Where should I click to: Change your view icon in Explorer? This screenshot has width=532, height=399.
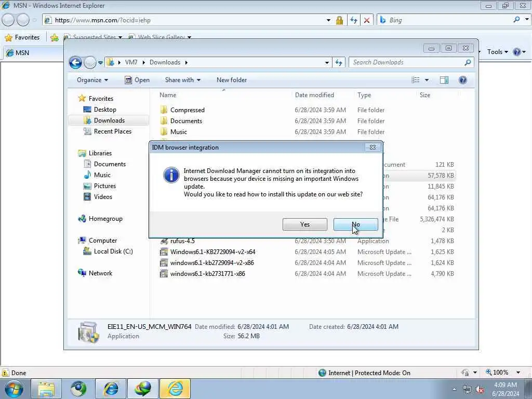point(416,80)
